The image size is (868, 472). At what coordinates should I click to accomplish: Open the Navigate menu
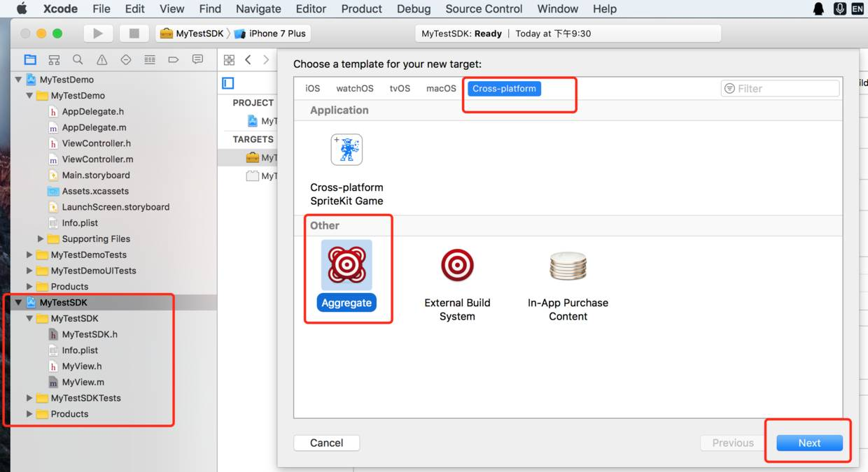coord(258,8)
